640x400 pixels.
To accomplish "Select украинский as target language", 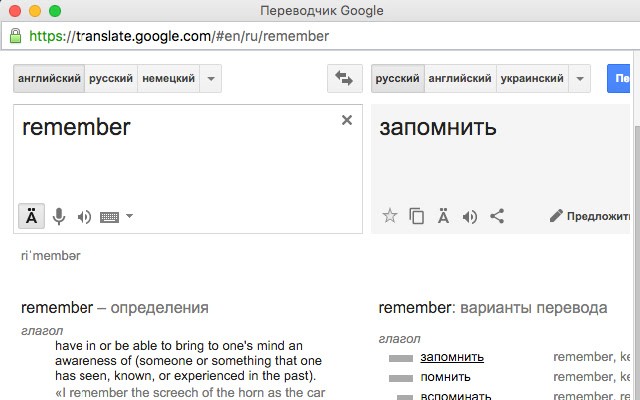I will click(x=533, y=79).
